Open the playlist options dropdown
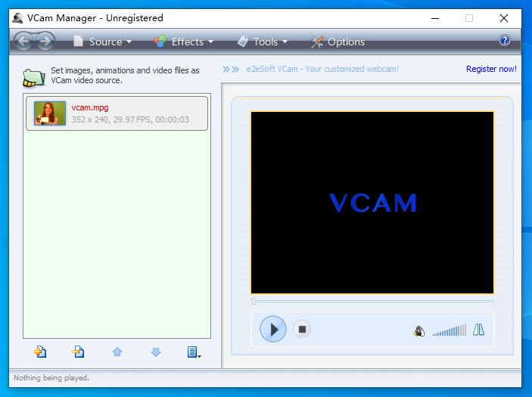Viewport: 532px width, 397px height. pos(194,352)
